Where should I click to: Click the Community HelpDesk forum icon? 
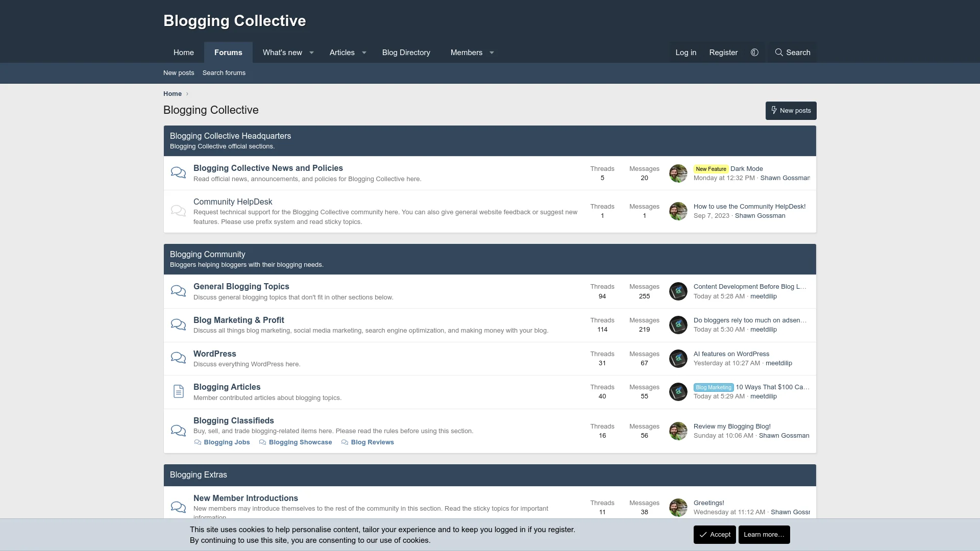(178, 211)
